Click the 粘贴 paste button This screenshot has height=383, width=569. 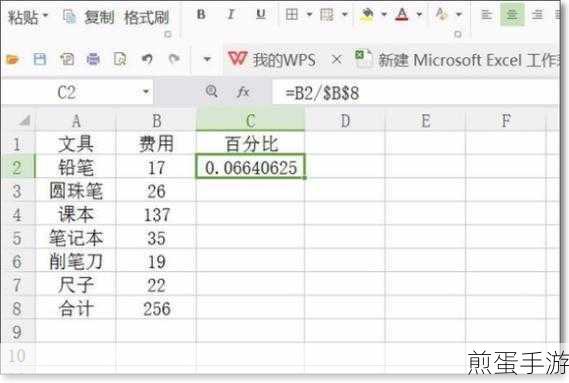pyautogui.click(x=23, y=17)
